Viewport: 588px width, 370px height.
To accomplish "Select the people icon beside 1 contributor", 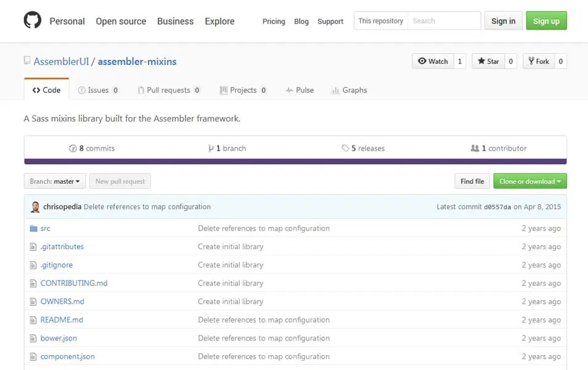I will click(475, 148).
